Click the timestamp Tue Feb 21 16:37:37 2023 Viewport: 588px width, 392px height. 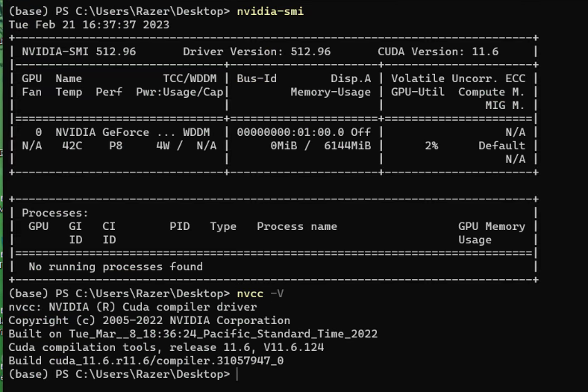pos(89,25)
